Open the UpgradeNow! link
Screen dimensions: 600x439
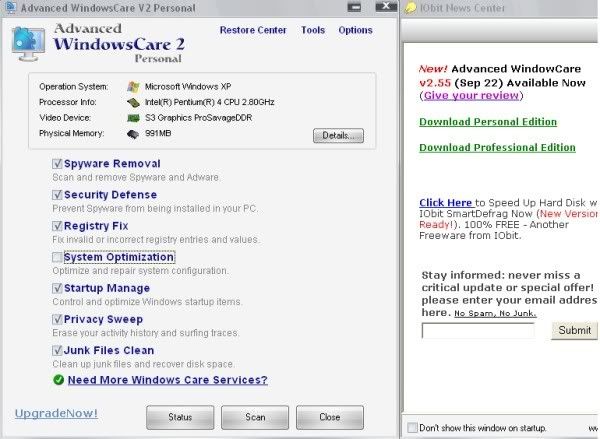tap(56, 413)
